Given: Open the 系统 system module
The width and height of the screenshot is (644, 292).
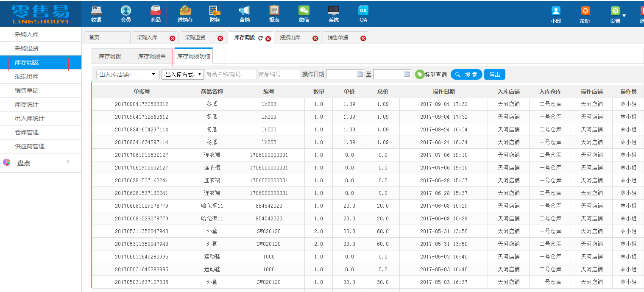Looking at the screenshot, I should 333,13.
